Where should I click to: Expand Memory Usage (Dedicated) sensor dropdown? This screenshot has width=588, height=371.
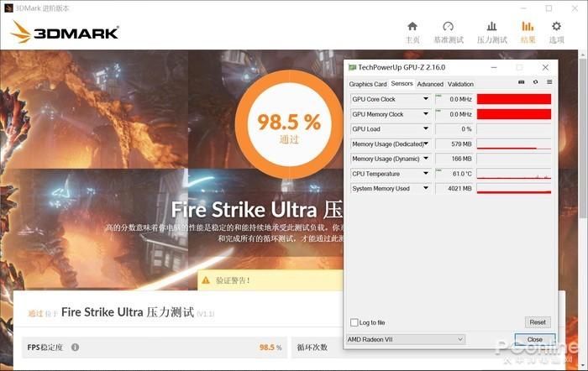click(426, 144)
